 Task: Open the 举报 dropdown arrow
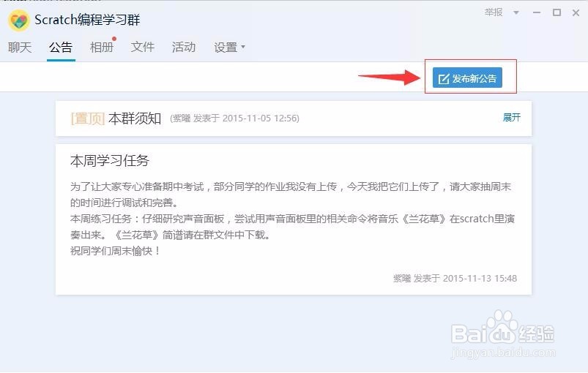tap(516, 12)
